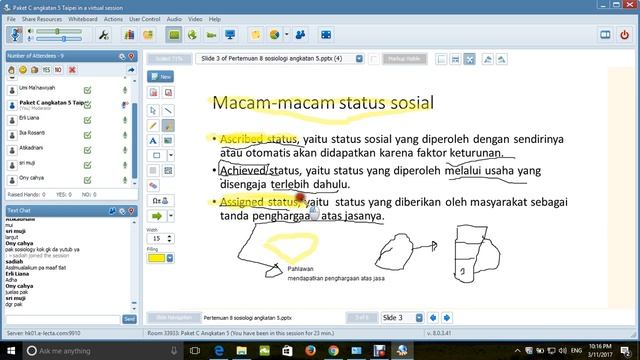This screenshot has height=360, width=640.
Task: Click the red power exit icon
Action: 624,35
